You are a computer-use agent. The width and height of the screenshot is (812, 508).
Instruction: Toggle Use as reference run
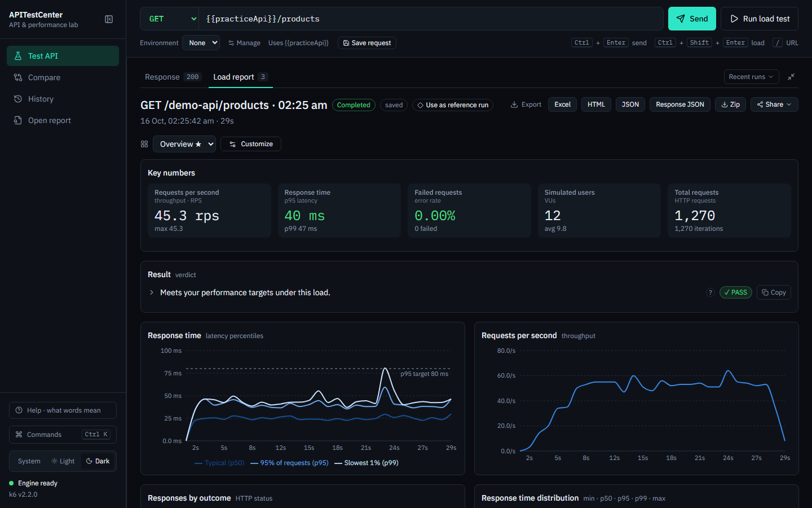pos(453,105)
